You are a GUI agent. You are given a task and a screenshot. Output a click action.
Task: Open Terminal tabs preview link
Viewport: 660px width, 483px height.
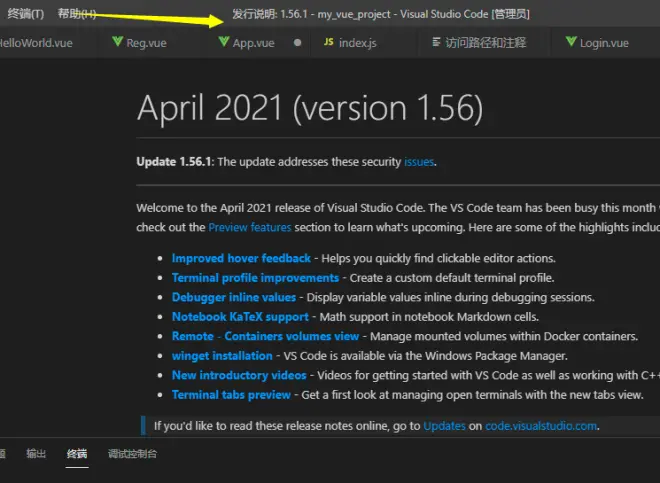[x=231, y=395]
